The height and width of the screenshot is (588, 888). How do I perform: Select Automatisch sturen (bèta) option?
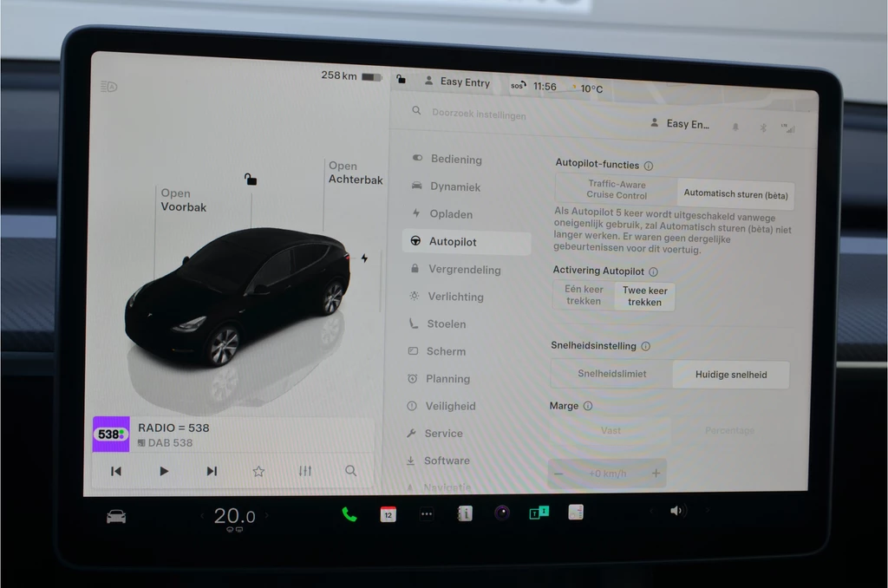point(735,194)
